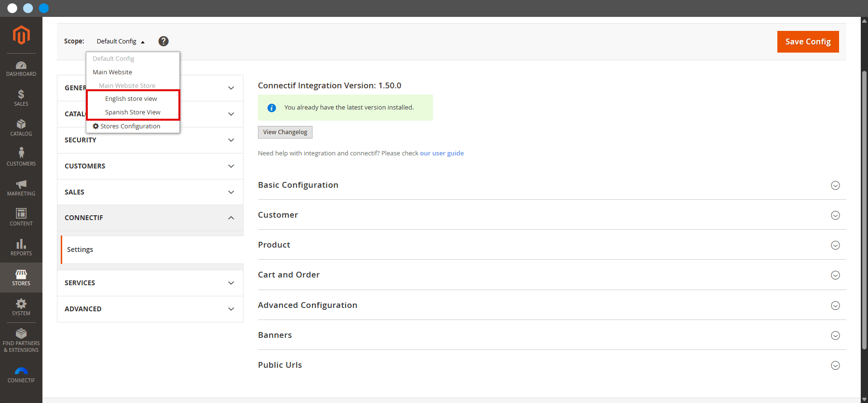
Task: Click the scrollbar down arrow
Action: [x=864, y=399]
